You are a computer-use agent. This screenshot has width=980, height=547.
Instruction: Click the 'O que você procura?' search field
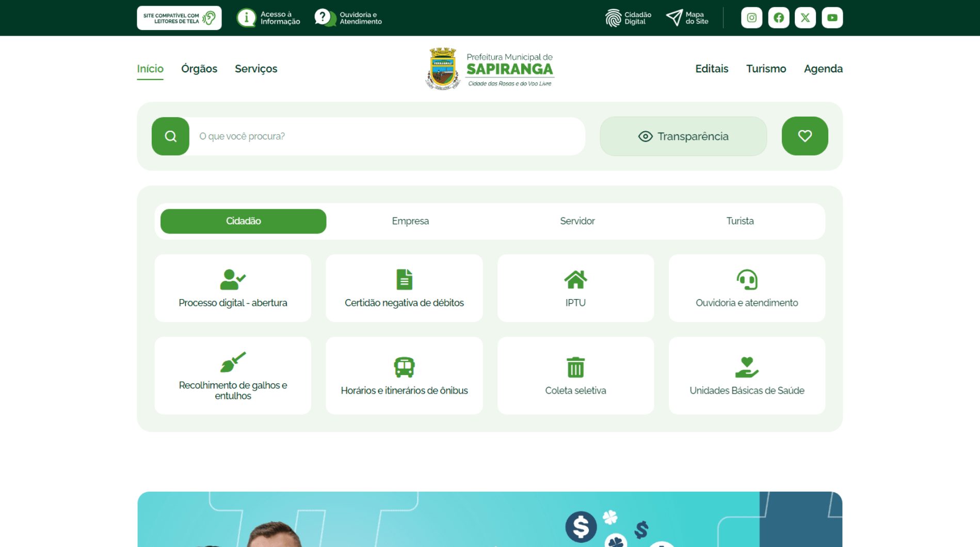[387, 136]
